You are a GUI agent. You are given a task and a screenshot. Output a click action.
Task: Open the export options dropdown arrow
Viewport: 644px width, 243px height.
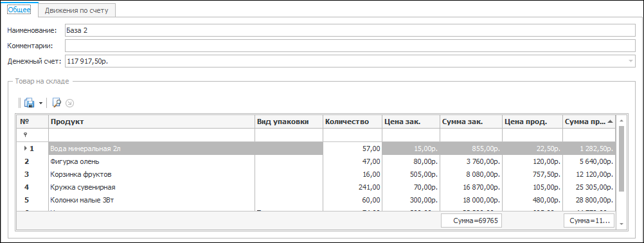click(x=40, y=104)
